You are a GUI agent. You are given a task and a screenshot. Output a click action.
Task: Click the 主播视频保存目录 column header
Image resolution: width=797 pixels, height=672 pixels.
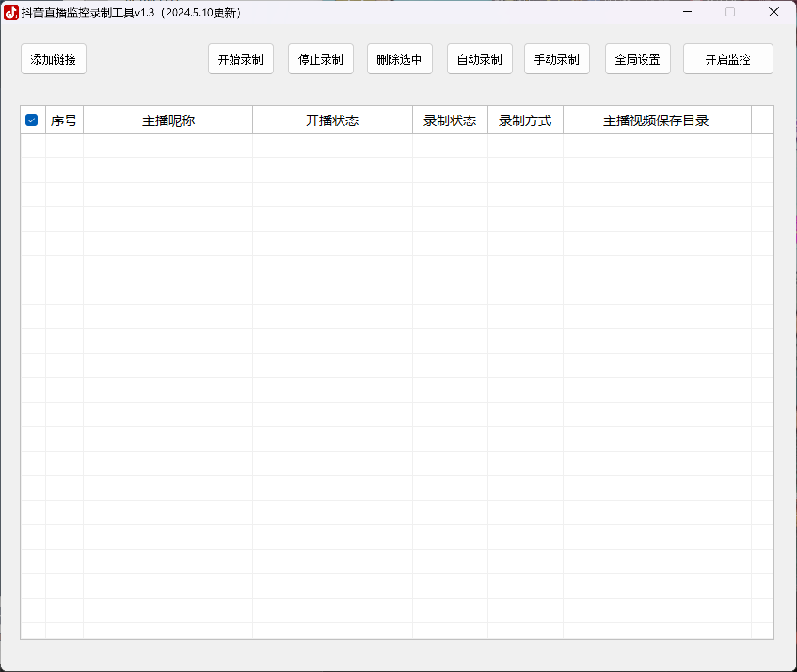pos(656,120)
